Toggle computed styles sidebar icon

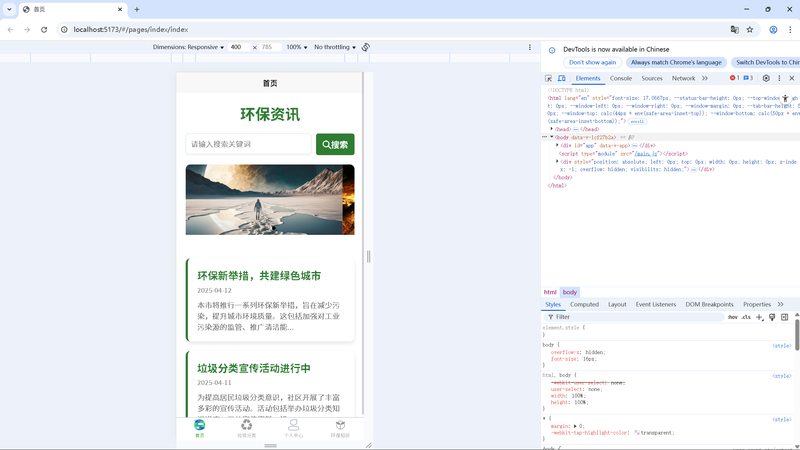pos(785,317)
